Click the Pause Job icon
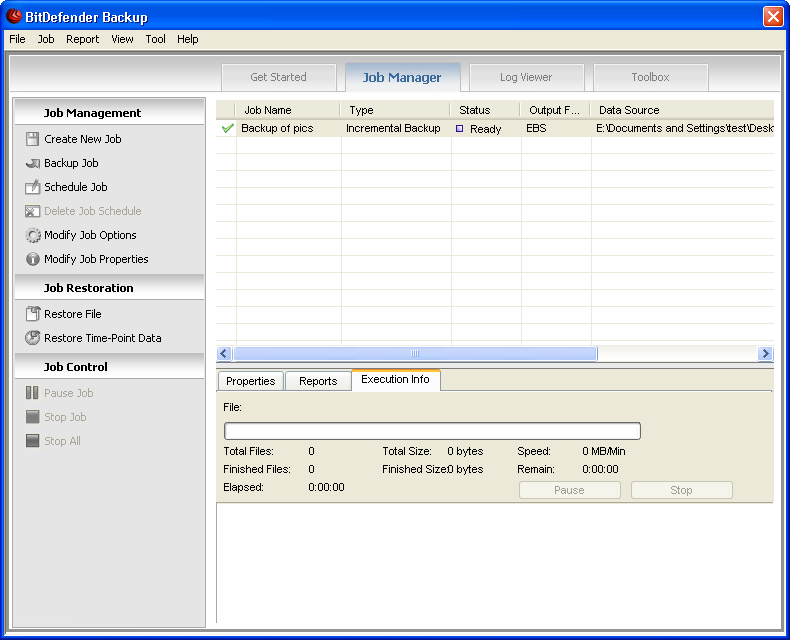Image resolution: width=790 pixels, height=640 pixels. [x=32, y=393]
